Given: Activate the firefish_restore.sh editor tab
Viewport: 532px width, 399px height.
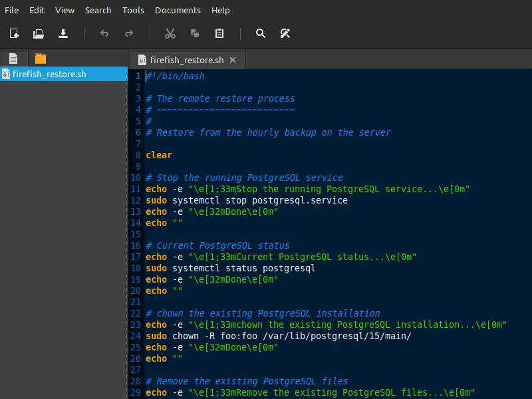Looking at the screenshot, I should pos(186,60).
